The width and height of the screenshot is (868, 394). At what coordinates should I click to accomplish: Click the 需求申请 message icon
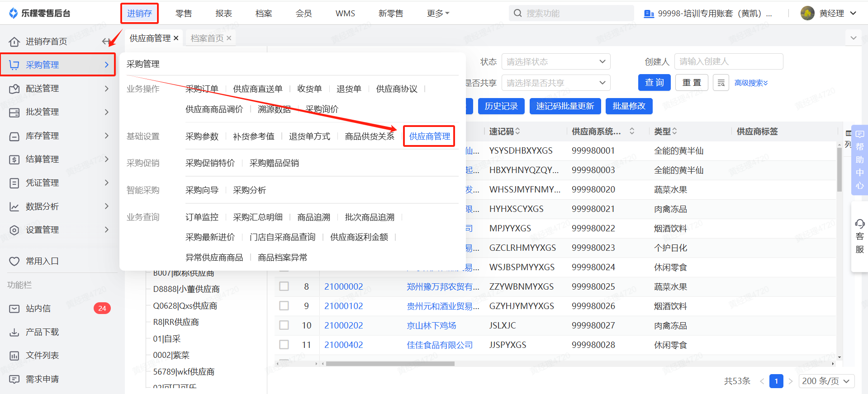coord(14,379)
